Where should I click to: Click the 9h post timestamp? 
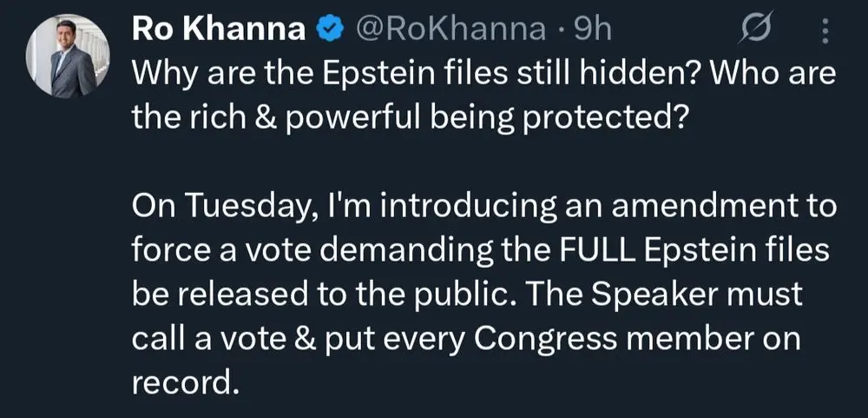coord(594,30)
